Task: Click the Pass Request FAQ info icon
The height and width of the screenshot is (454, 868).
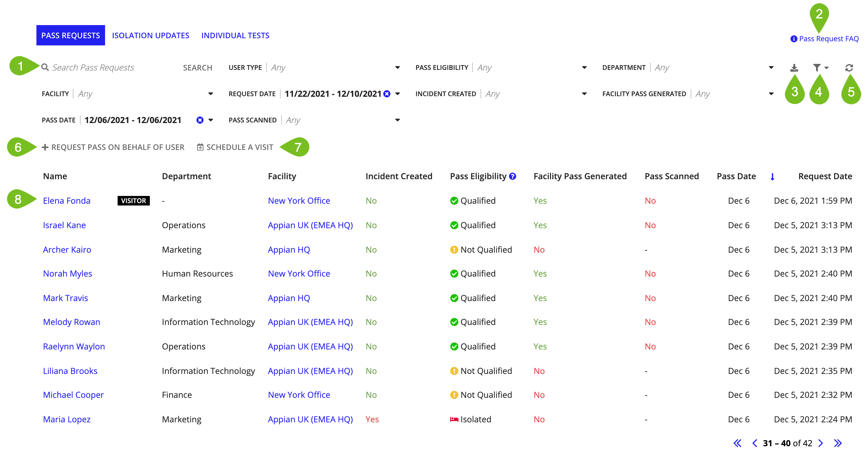Action: click(x=794, y=39)
